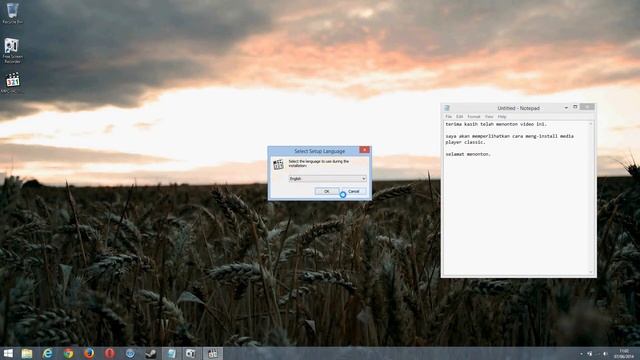640x360 pixels.
Task: Open the language dropdown in Setup dialog
Action: tap(328, 179)
